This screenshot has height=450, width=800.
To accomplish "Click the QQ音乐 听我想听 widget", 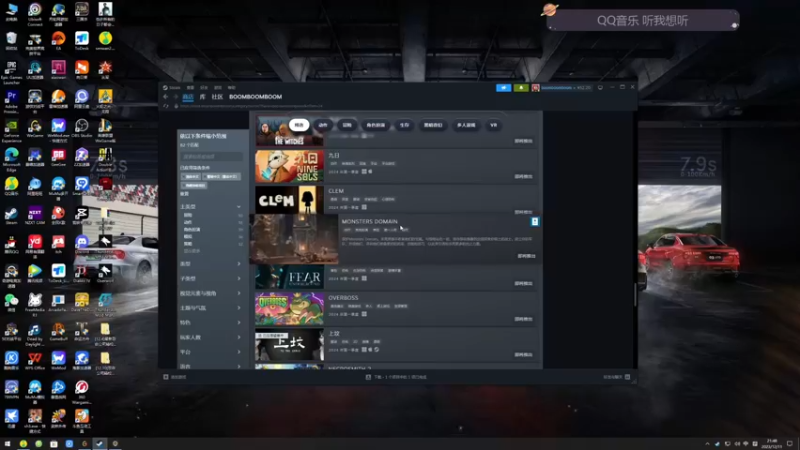I will 642,21.
